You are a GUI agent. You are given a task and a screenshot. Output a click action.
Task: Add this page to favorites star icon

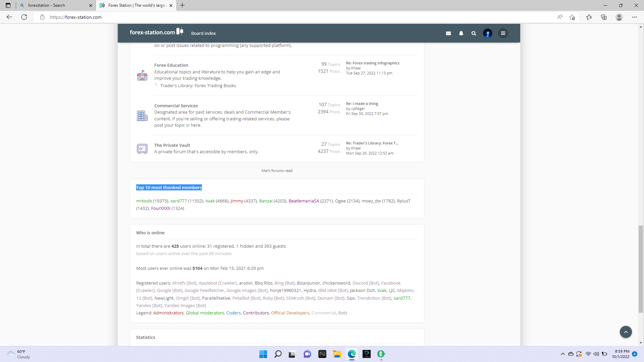[572, 17]
